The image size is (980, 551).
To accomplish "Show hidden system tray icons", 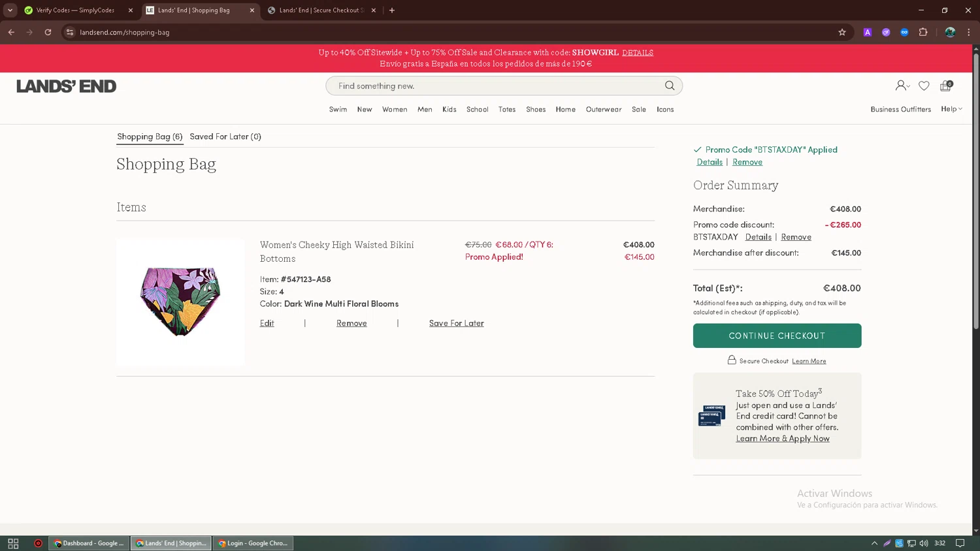I will pos(874,543).
